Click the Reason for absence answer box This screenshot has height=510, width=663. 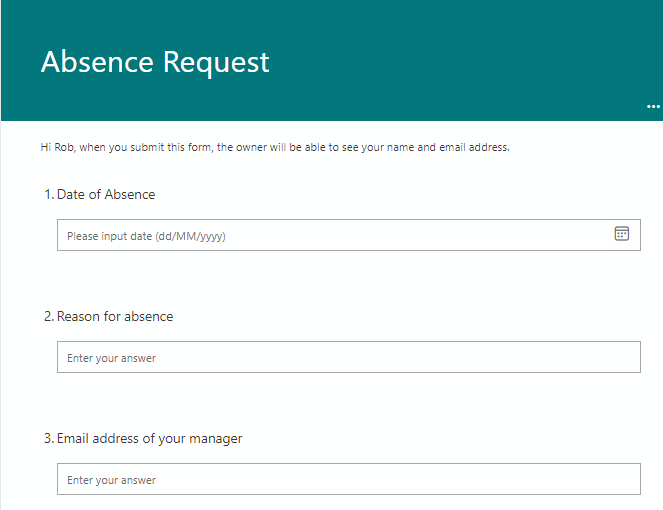tap(348, 358)
